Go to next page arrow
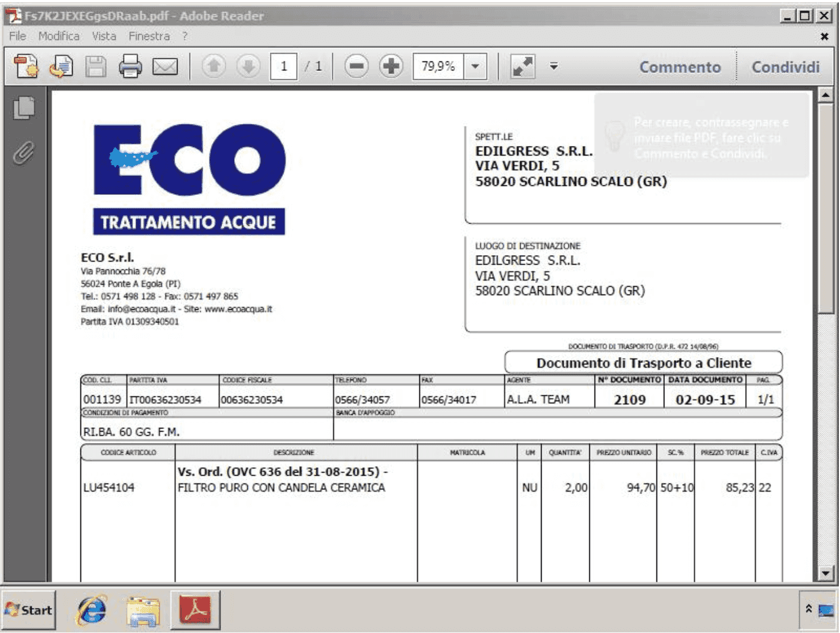Screen dimensions: 840x633 (x=248, y=66)
